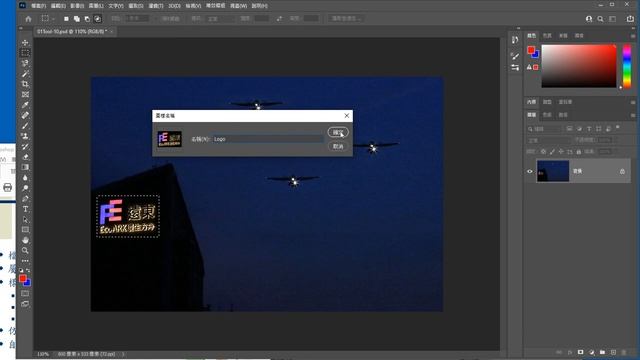The image size is (640, 360).
Task: Open the marquee style dropdown
Action: [x=221, y=19]
